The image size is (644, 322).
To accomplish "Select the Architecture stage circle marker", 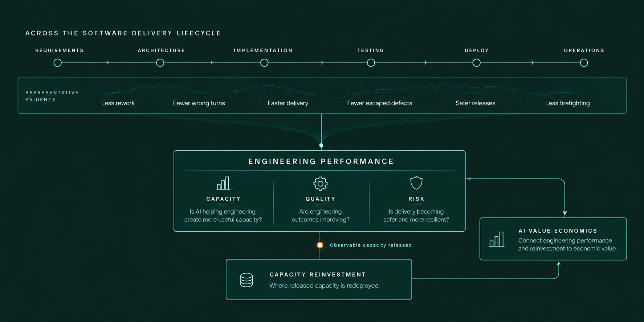I will tap(160, 63).
